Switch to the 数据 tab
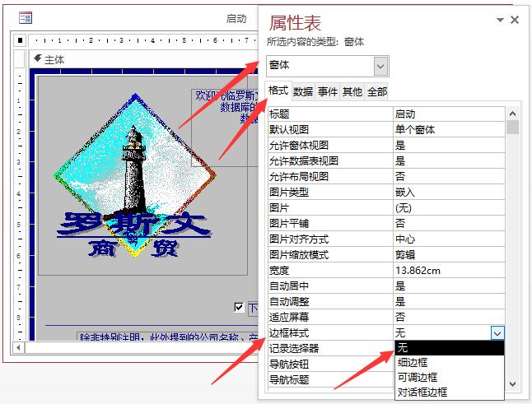The width and height of the screenshot is (532, 404). 303,91
